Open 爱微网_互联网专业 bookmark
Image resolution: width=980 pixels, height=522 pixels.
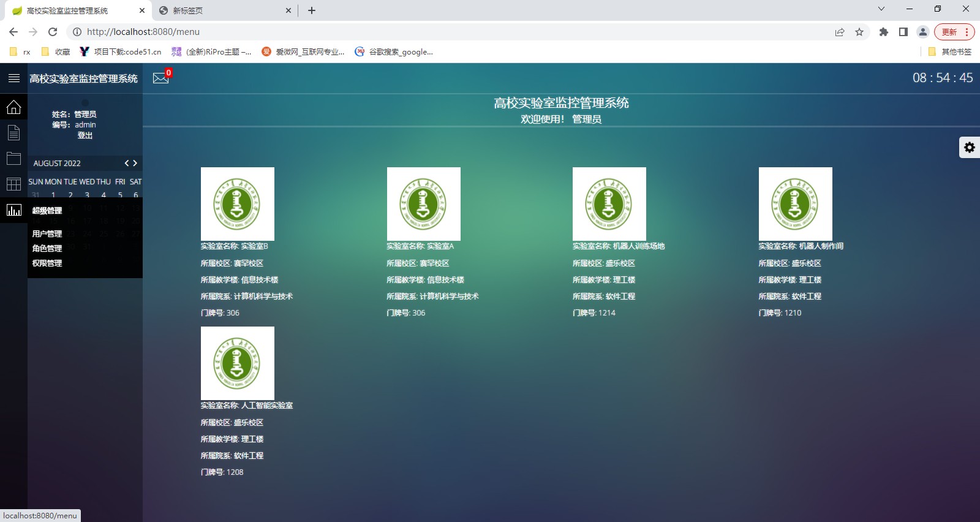303,52
